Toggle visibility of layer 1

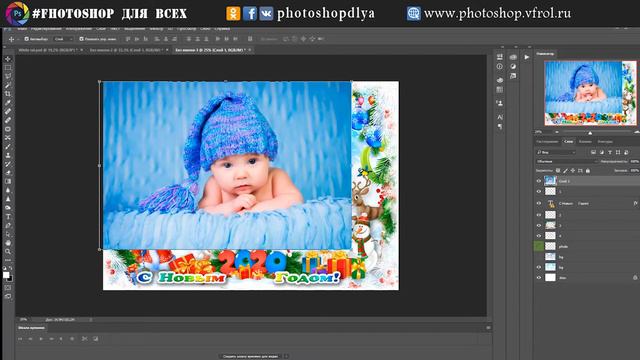(x=539, y=191)
